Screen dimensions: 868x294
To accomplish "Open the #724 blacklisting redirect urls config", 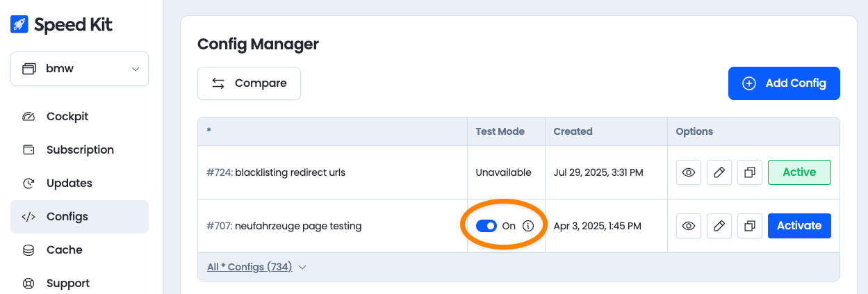I will click(x=276, y=172).
